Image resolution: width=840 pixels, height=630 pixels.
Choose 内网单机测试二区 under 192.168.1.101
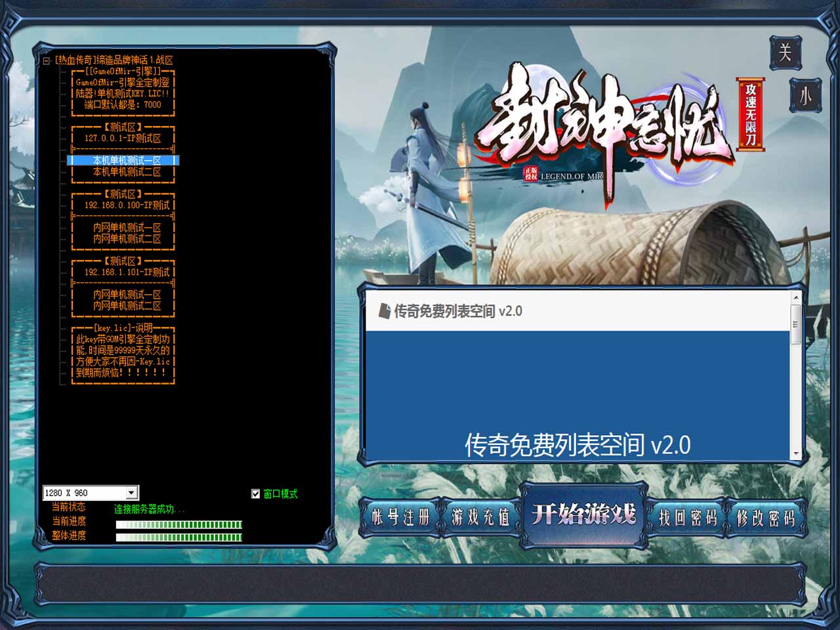(126, 306)
